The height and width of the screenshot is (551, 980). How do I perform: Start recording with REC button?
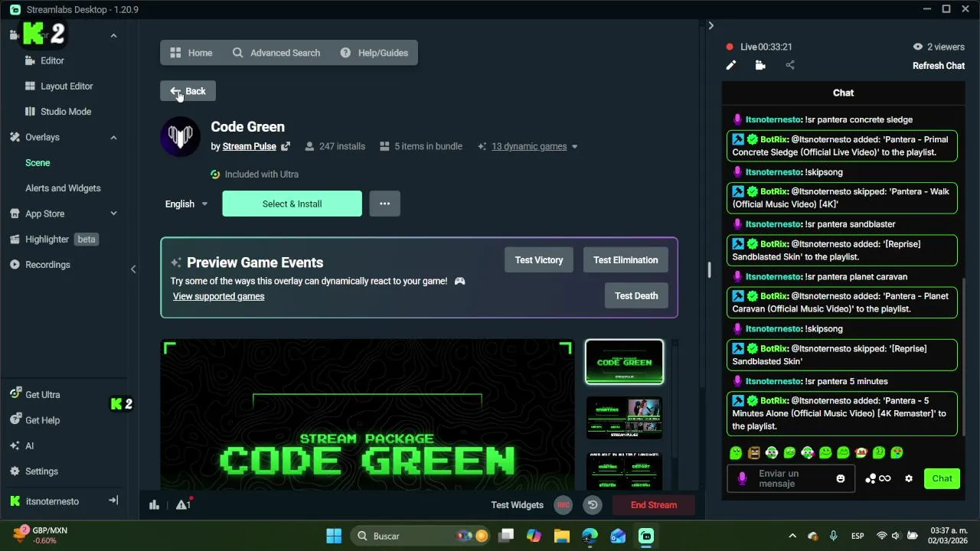tap(563, 504)
